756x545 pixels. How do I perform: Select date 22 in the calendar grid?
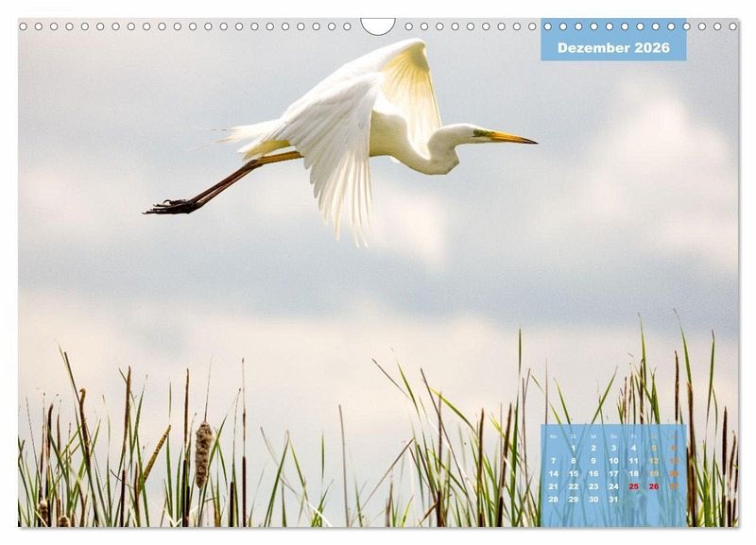click(x=574, y=486)
